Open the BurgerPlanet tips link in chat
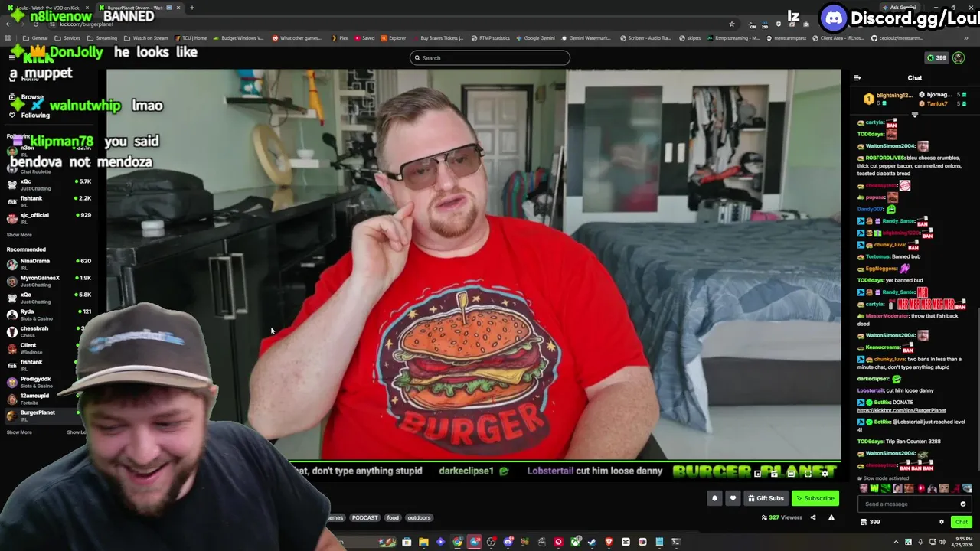Viewport: 980px width, 551px height. pyautogui.click(x=901, y=410)
